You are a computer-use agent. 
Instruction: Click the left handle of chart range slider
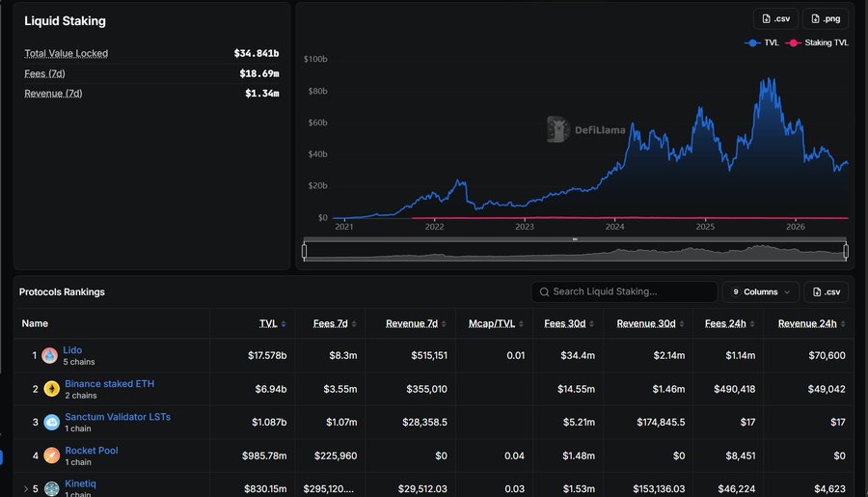coord(305,251)
